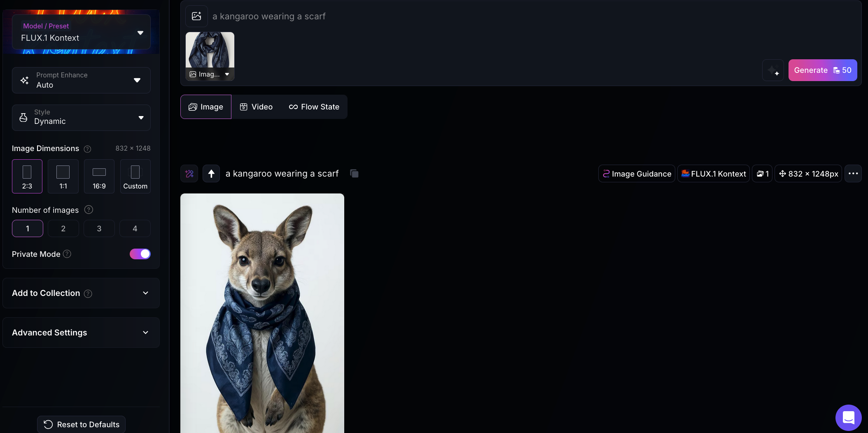The image size is (868, 433).
Task: Expand the Advanced Settings section
Action: pyautogui.click(x=81, y=333)
